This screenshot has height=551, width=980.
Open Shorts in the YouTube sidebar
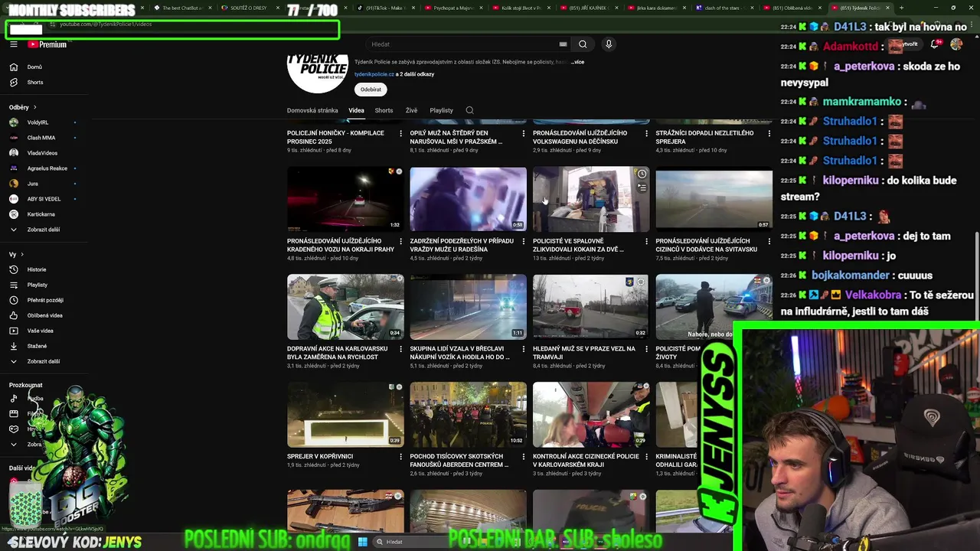pos(34,83)
